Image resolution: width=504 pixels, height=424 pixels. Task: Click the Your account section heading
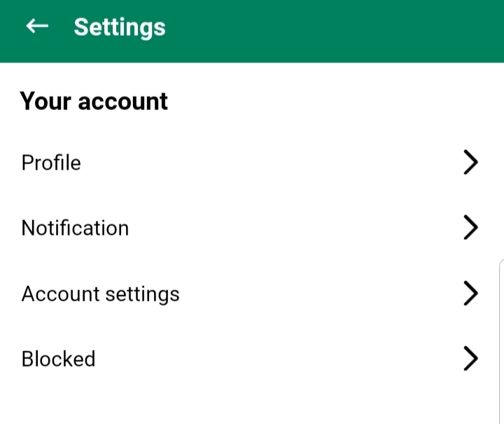94,102
